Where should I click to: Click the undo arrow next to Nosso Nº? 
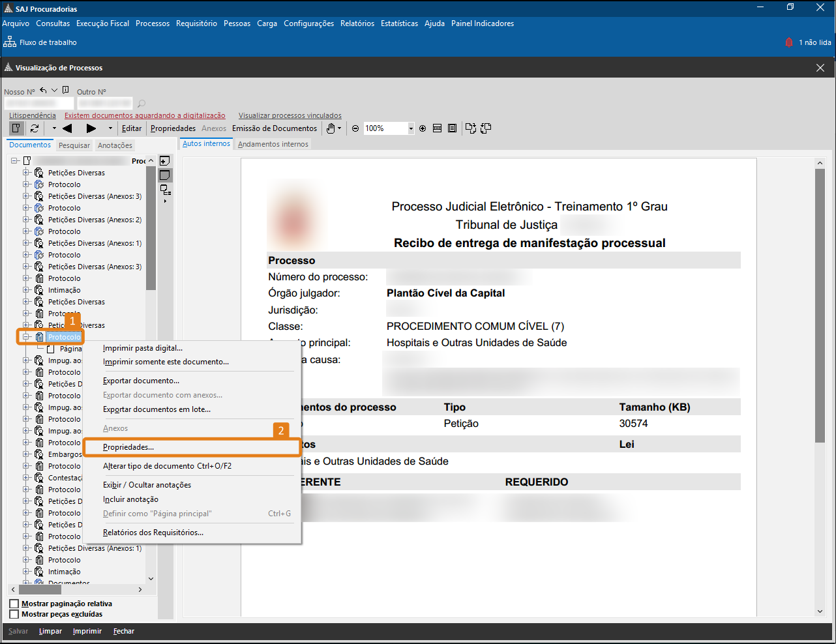(x=43, y=91)
